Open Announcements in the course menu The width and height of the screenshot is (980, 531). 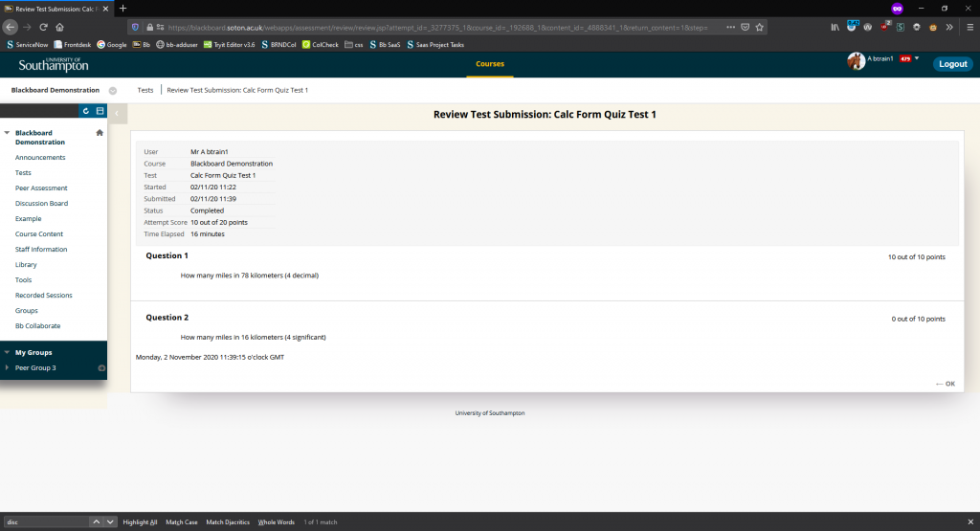[x=40, y=158]
